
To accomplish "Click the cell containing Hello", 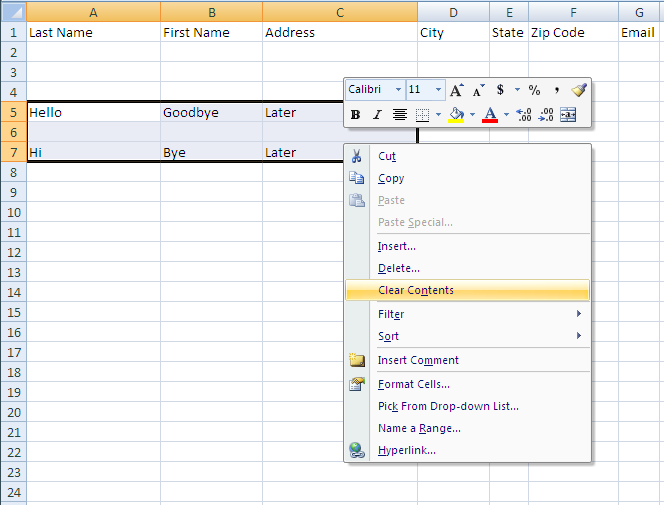I will 94,112.
